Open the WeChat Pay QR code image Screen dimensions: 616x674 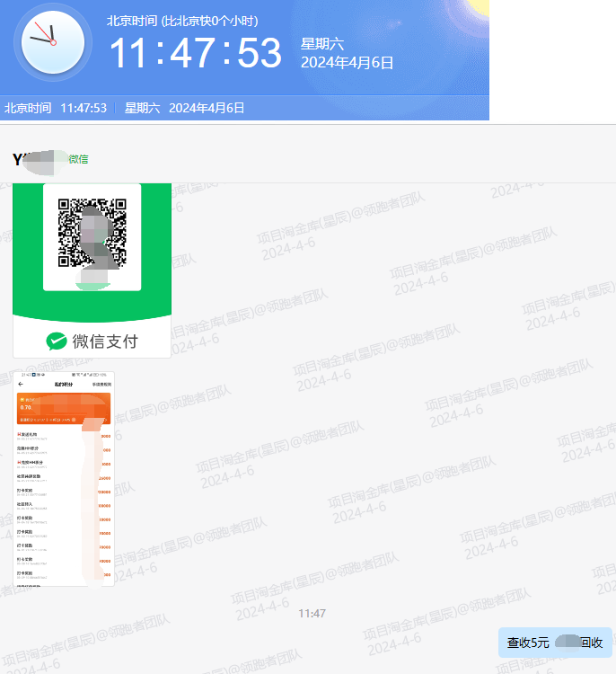click(92, 270)
